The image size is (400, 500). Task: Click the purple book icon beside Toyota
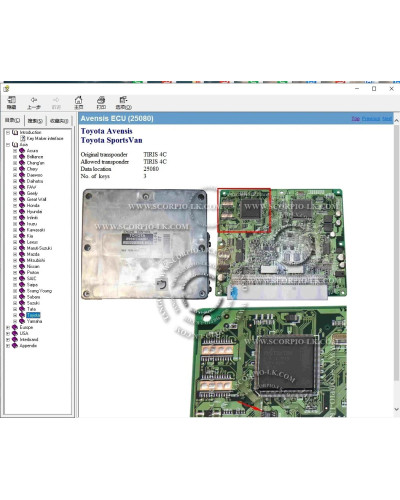point(22,315)
